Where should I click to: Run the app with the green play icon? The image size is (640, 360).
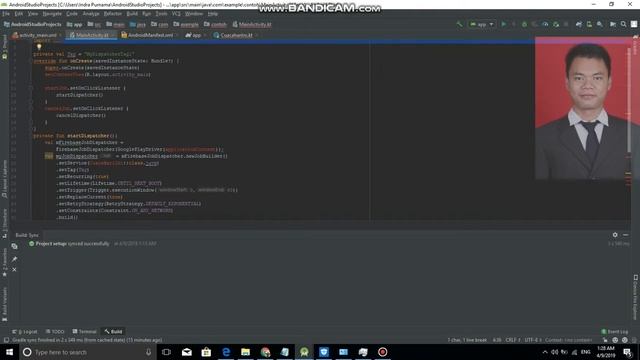pyautogui.click(x=504, y=24)
